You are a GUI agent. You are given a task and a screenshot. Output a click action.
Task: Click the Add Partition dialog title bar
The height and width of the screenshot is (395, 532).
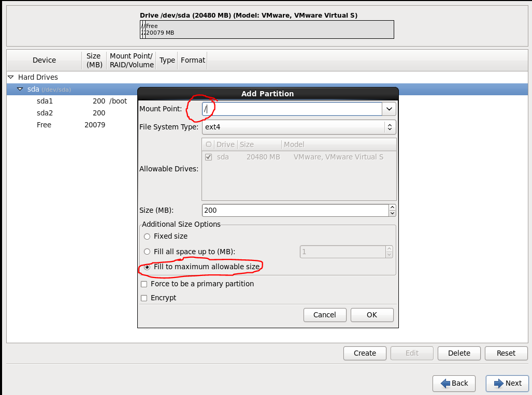click(x=268, y=94)
